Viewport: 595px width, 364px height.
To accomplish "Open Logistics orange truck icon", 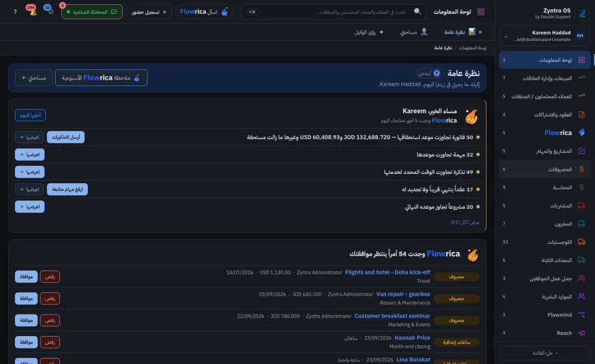I will (581, 241).
